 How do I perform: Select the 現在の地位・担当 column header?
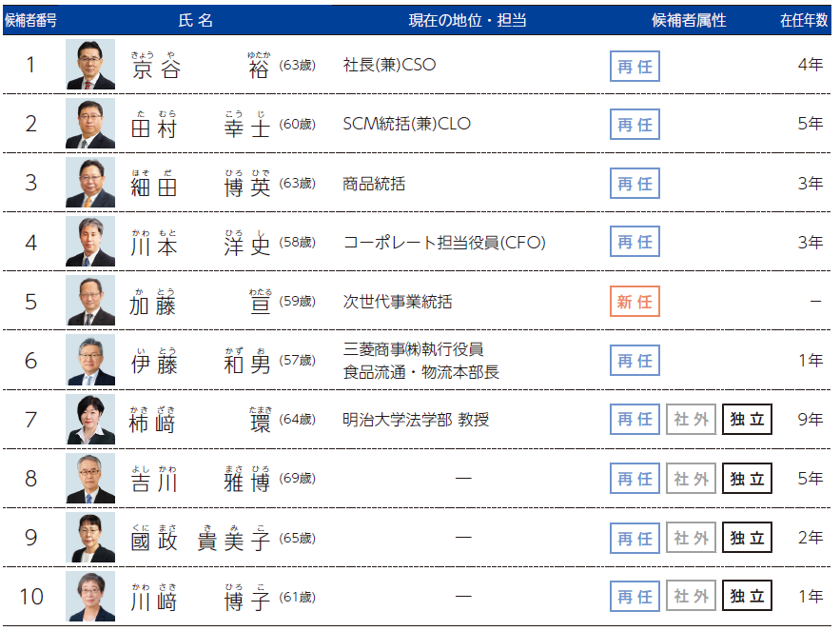467,20
